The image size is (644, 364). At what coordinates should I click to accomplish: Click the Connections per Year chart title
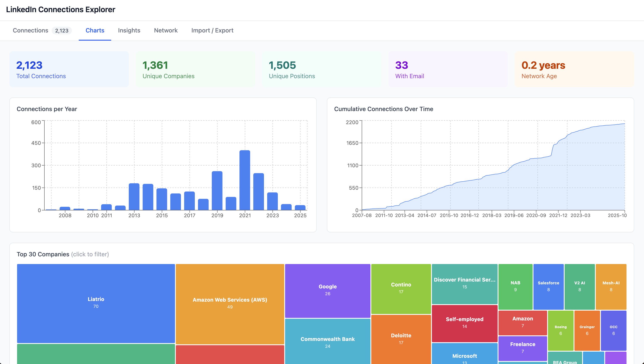tap(47, 109)
